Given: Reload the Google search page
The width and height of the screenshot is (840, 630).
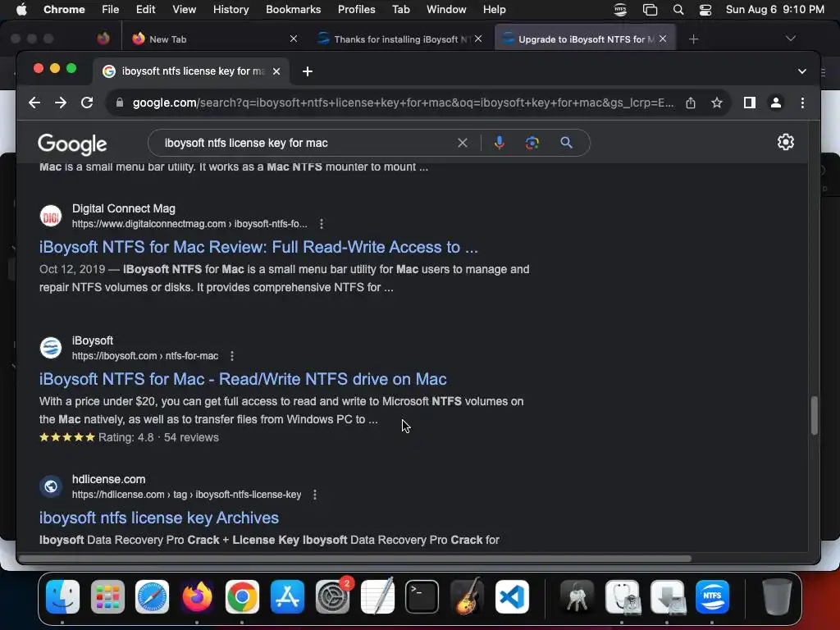Looking at the screenshot, I should [87, 103].
